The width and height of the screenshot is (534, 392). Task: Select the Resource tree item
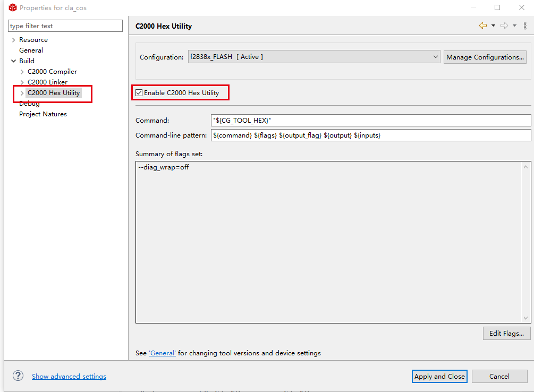tap(33, 39)
